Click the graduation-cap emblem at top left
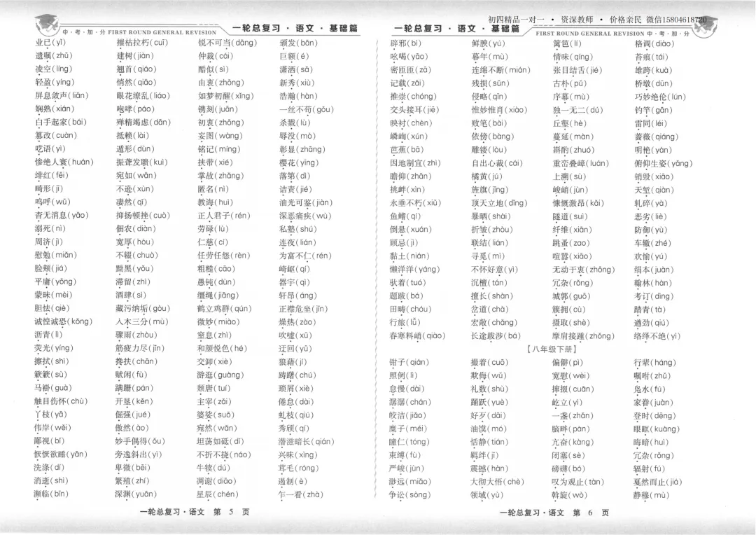 point(45,22)
